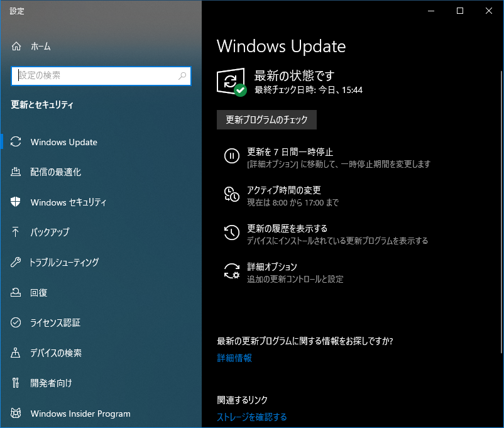Click the pause icon for 更新を7日間一時停止
Image resolution: width=504 pixels, height=428 pixels.
(x=231, y=156)
